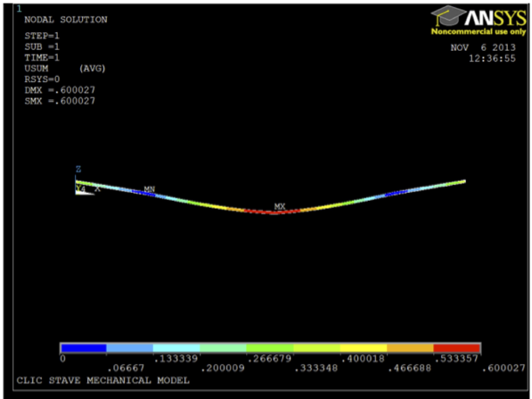Image resolution: width=532 pixels, height=399 pixels.
Task: Click the USUM (AVG) result label
Action: pos(65,69)
